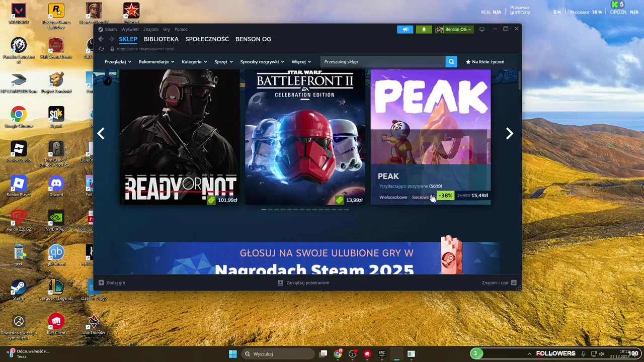Go forward with Steam's forward arrow
The width and height of the screenshot is (644, 362).
[111, 39]
